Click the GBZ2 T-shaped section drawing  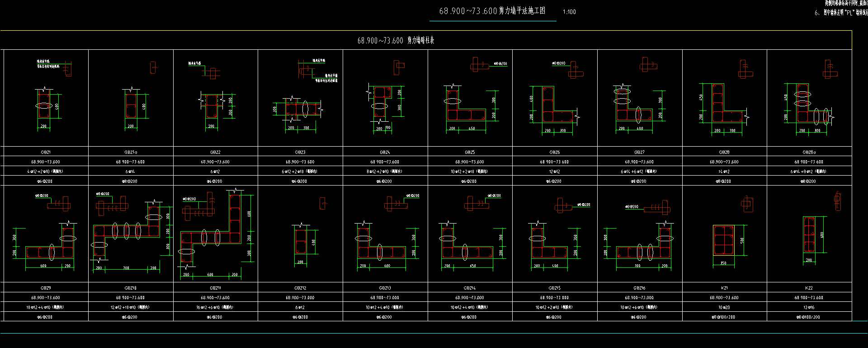click(212, 106)
